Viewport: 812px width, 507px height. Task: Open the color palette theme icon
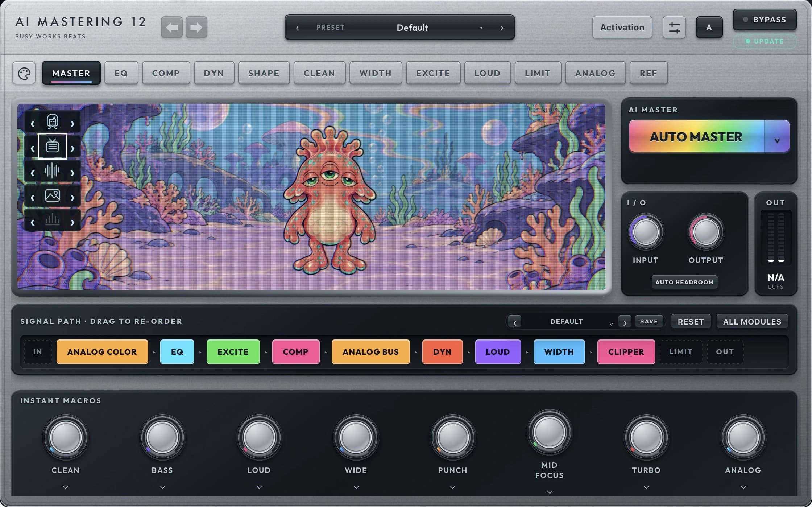(24, 73)
